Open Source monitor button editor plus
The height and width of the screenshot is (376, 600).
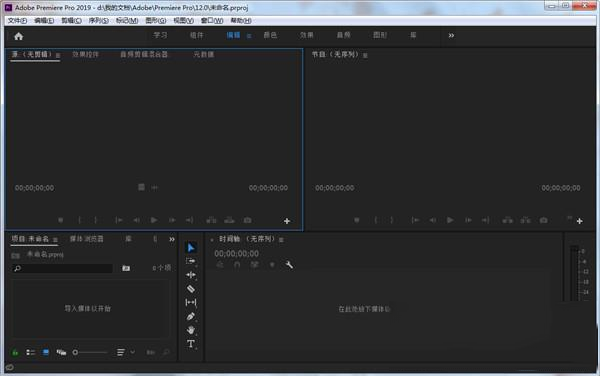(287, 221)
